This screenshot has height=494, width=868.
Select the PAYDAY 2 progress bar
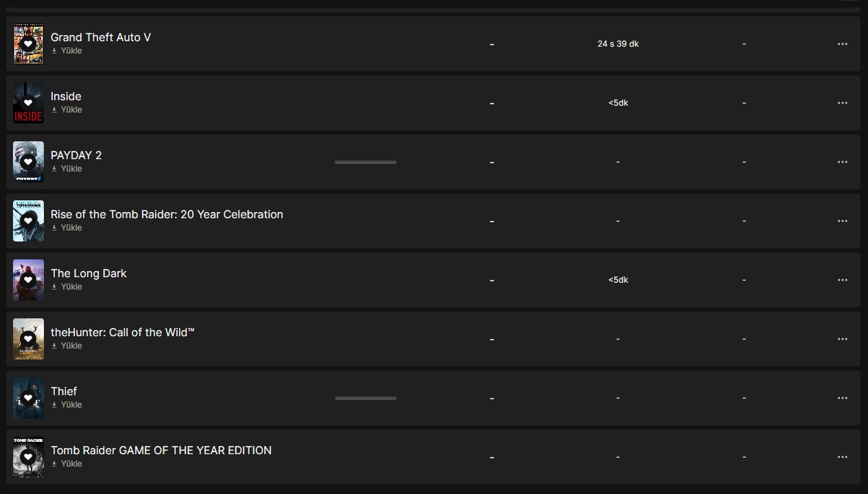click(366, 163)
